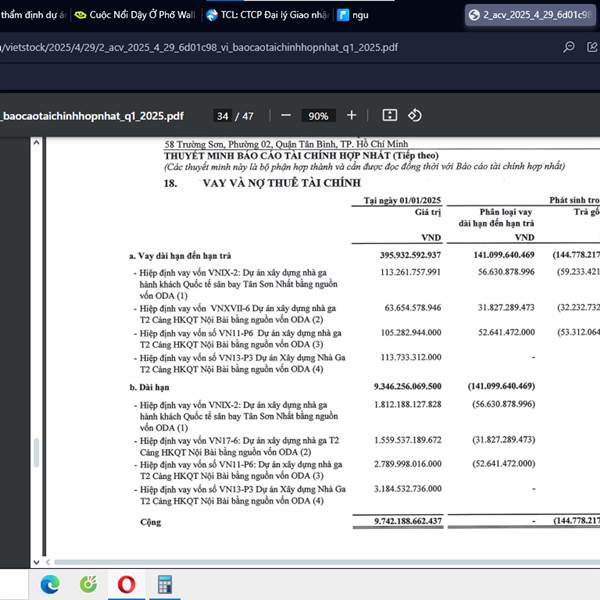Click the total value 9.742.188.662.437

click(x=408, y=521)
